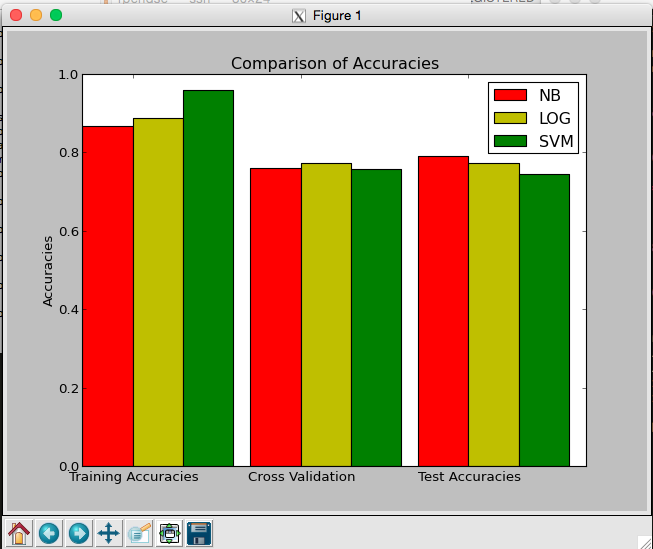Click the green SVM cross validation bar
The width and height of the screenshot is (653, 549).
coord(376,318)
